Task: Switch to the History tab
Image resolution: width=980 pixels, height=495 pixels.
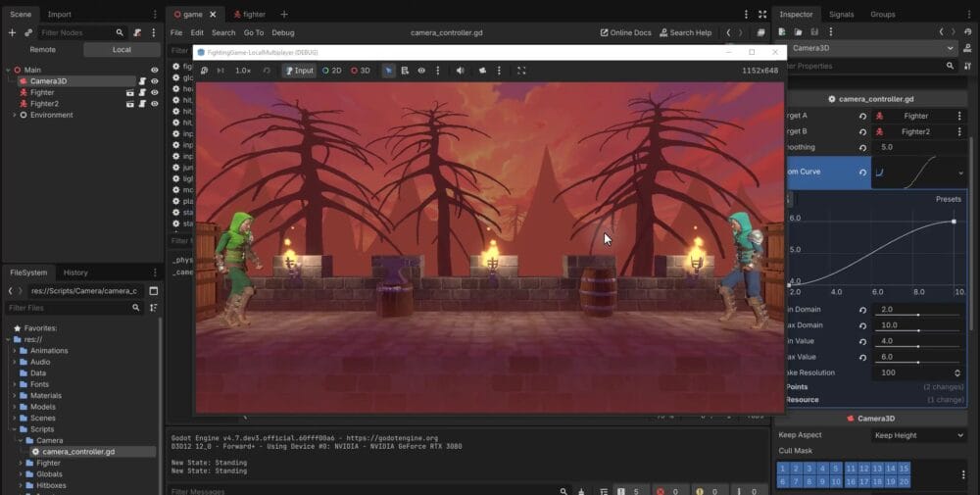Action: coord(75,272)
